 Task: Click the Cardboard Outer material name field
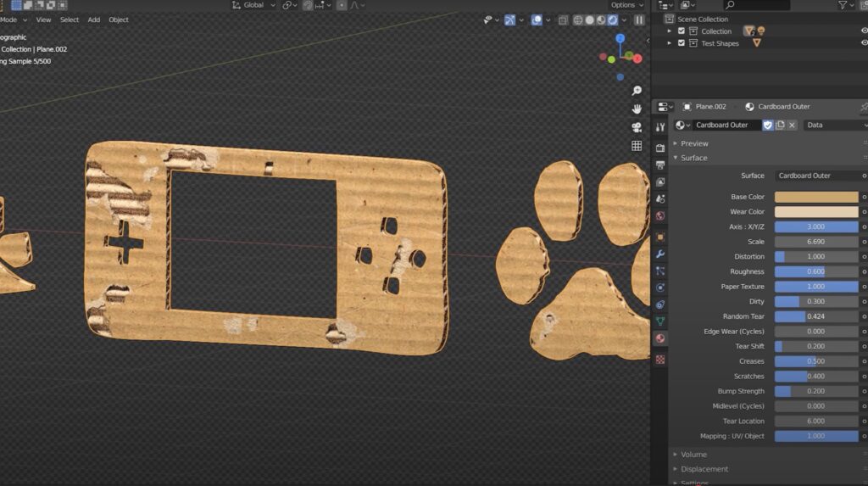tap(726, 126)
